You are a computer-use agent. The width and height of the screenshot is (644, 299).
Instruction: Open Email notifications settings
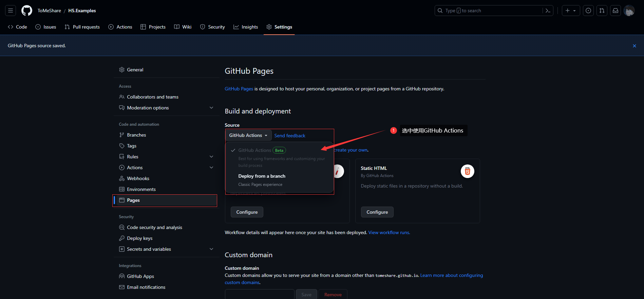(166, 287)
